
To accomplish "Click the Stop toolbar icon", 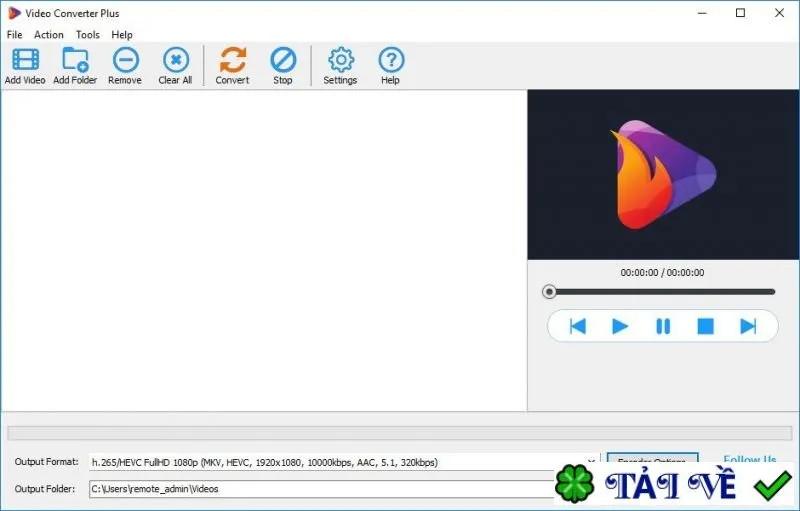I will tap(283, 60).
